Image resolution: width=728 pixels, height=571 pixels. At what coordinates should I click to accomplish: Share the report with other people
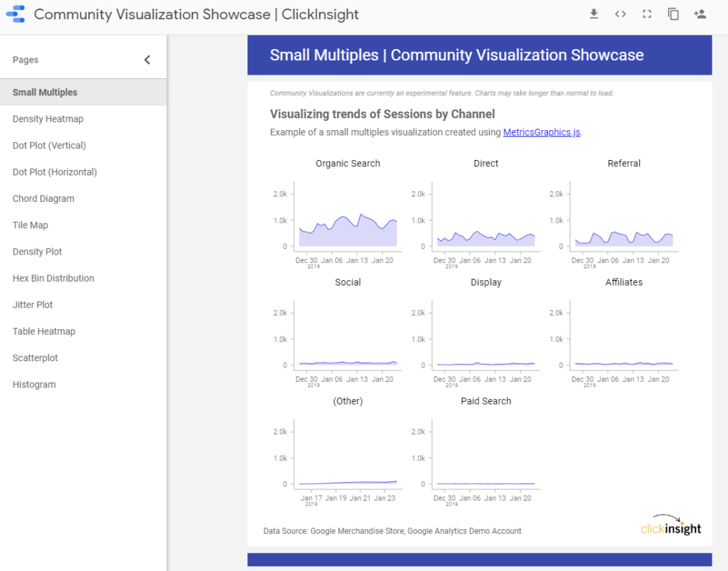click(700, 14)
